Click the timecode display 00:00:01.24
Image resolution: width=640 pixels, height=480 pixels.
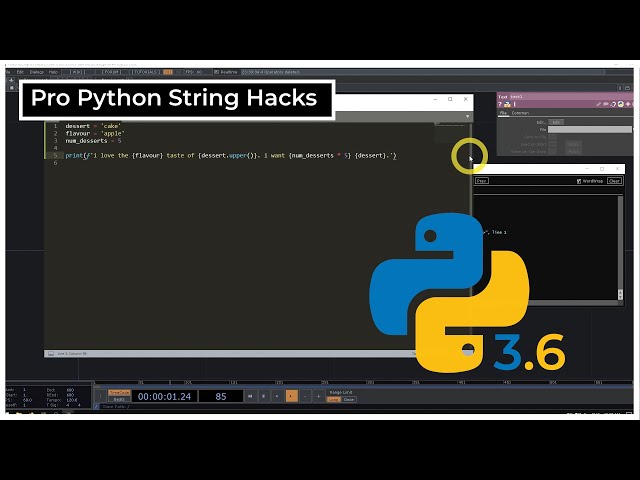(x=164, y=396)
